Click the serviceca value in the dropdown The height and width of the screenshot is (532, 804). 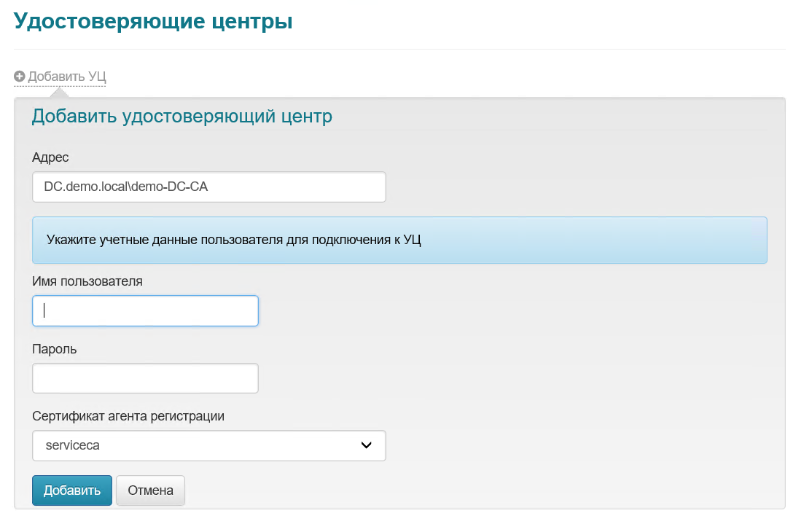(71, 445)
